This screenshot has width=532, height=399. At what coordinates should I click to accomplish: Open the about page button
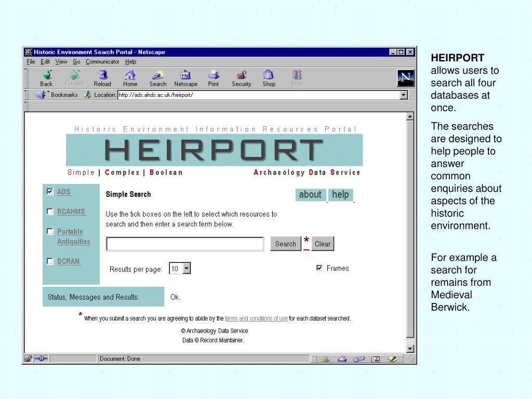coord(311,195)
